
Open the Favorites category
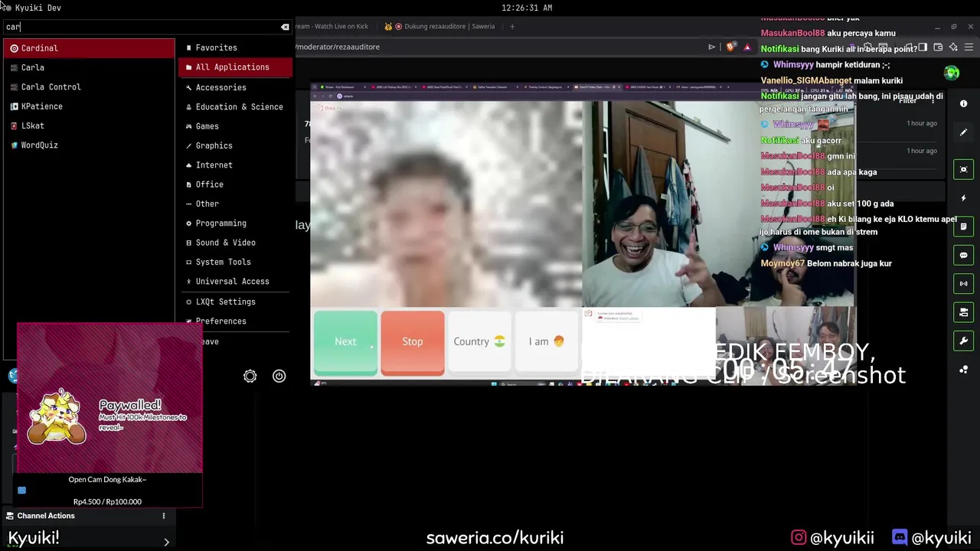[x=235, y=47]
